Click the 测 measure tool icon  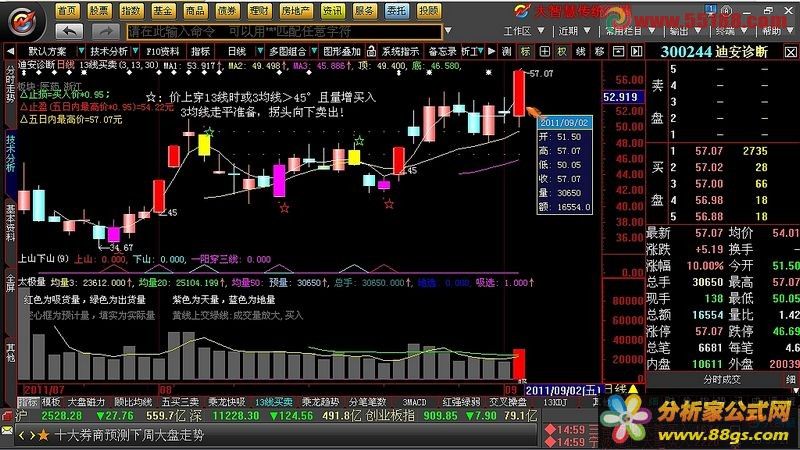tap(506, 52)
